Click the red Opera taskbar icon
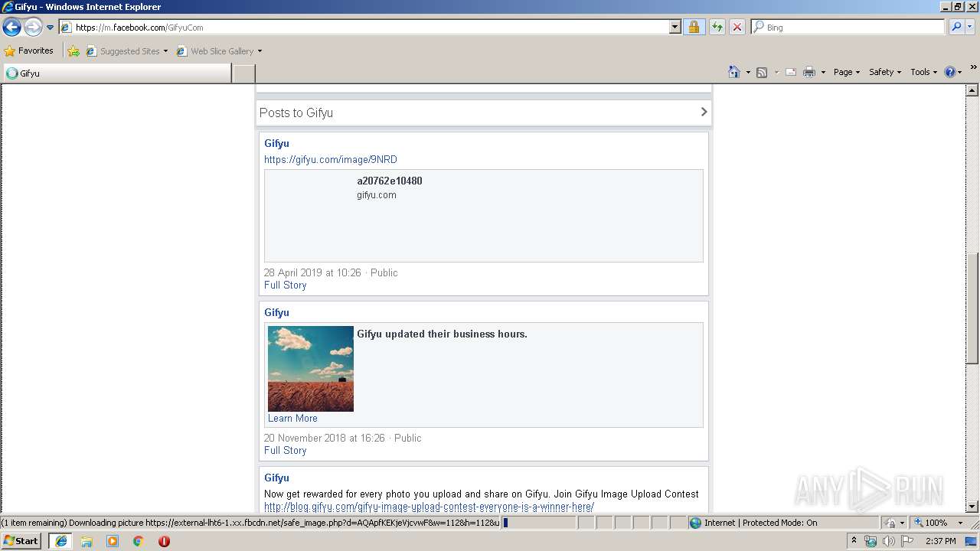 coord(164,541)
